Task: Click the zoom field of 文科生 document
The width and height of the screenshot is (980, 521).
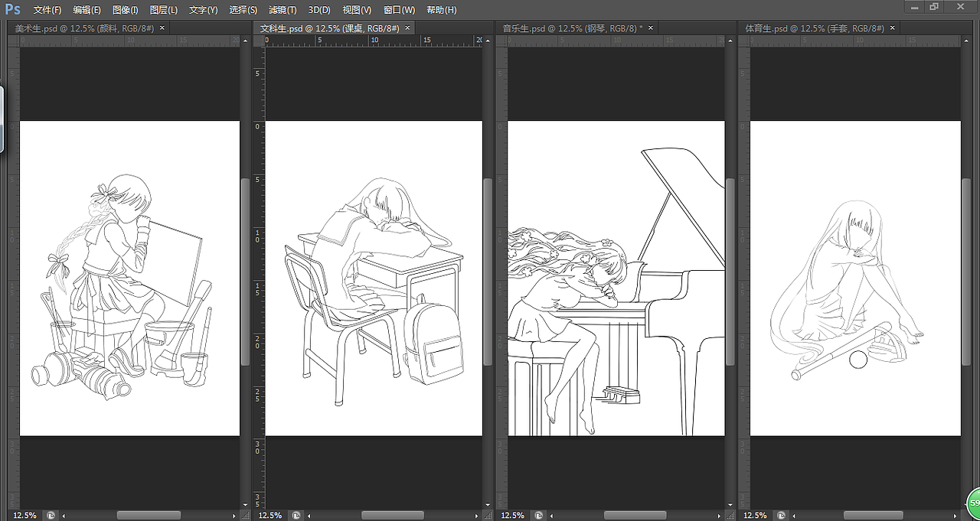Action: click(x=269, y=516)
